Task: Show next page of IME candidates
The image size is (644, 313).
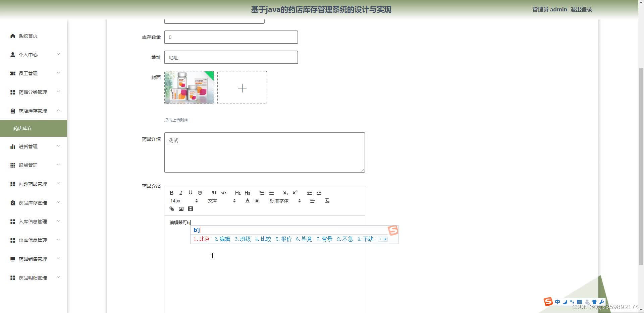Action: [x=385, y=239]
